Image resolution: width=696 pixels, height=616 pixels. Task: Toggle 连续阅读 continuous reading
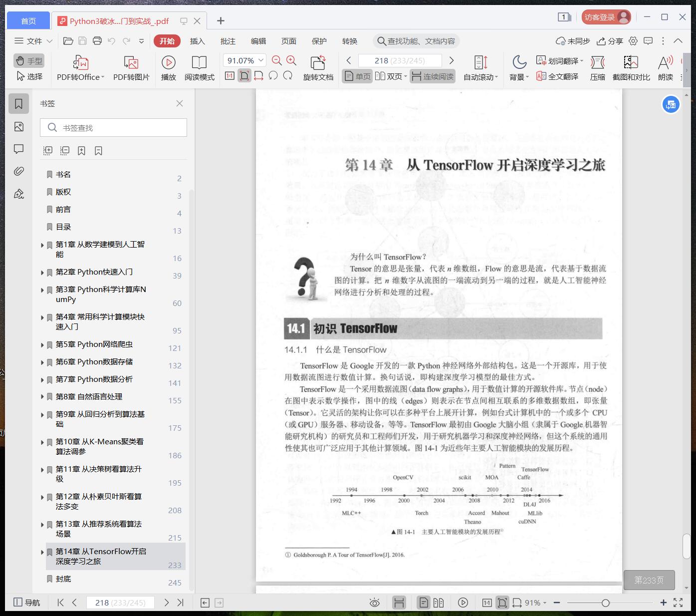[433, 76]
